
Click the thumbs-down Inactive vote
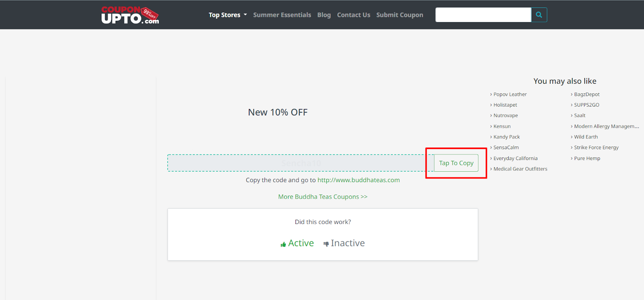(344, 243)
